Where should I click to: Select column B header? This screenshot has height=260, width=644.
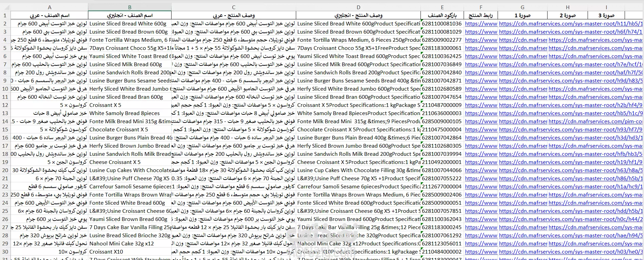pyautogui.click(x=130, y=7)
